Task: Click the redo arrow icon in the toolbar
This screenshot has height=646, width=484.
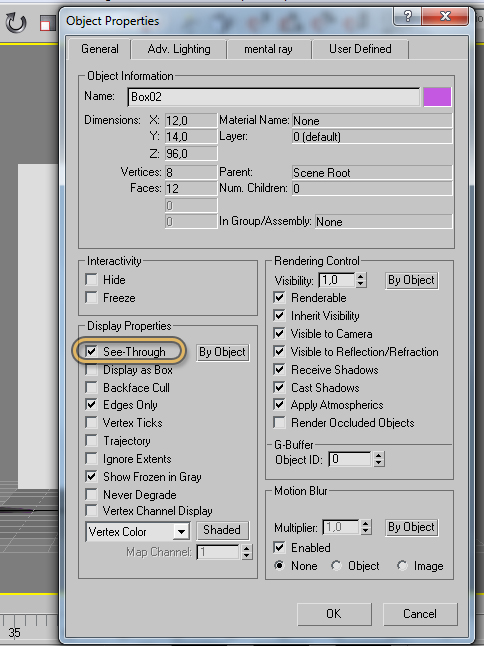Action: tap(16, 23)
